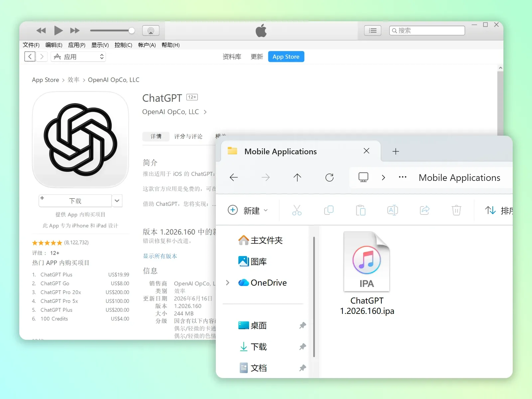Click the ChatGPT Go in-app purchase row
The width and height of the screenshot is (532, 399).
click(x=80, y=283)
